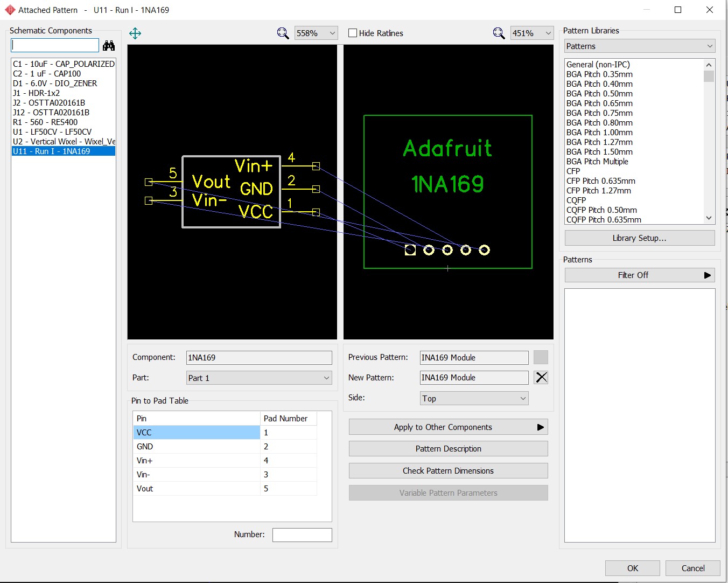Open the Part 1 dropdown
The height and width of the screenshot is (583, 728).
click(259, 378)
